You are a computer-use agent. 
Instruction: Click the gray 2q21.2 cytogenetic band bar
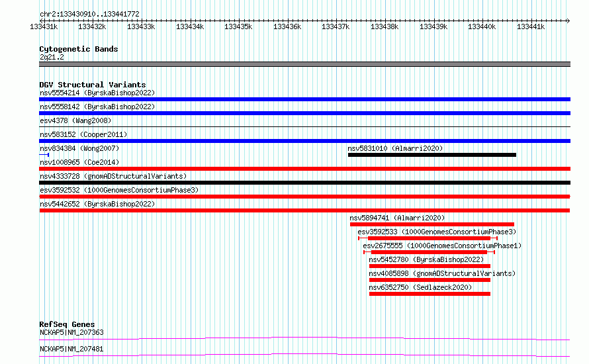[x=304, y=64]
